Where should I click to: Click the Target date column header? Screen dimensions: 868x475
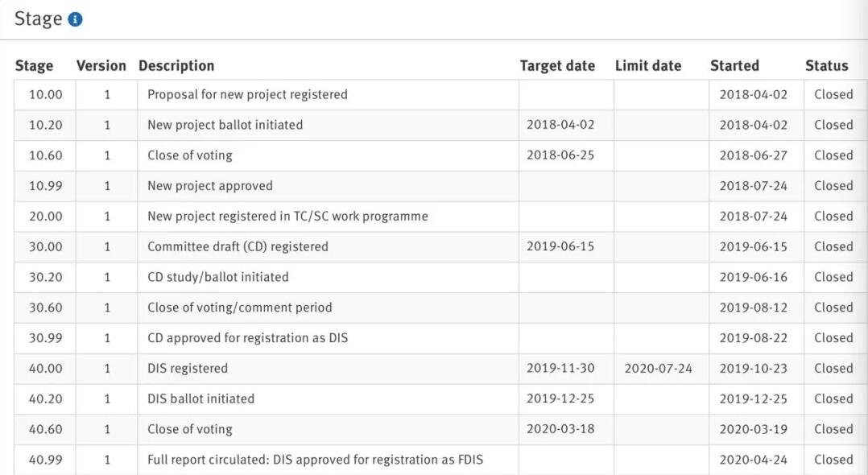click(557, 65)
